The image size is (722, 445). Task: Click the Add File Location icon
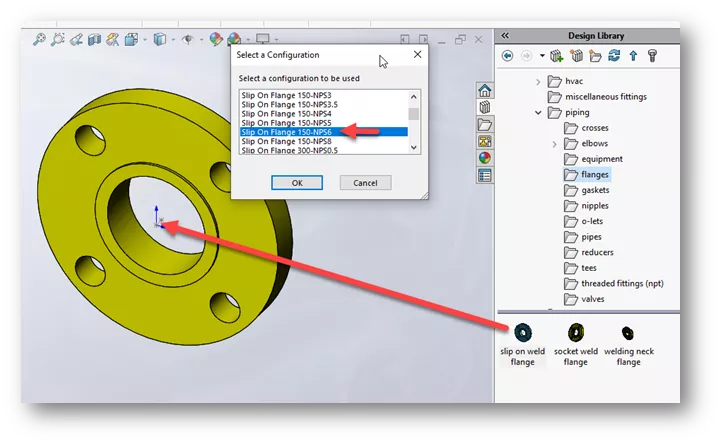[x=576, y=56]
